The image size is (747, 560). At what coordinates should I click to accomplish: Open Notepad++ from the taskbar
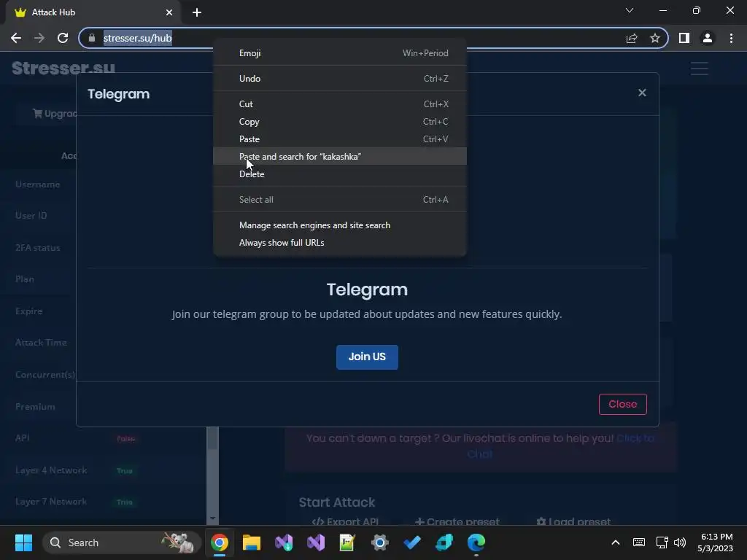click(347, 542)
